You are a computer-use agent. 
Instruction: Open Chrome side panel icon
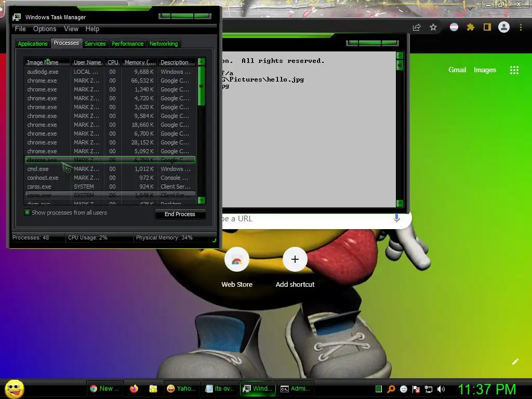[x=487, y=27]
